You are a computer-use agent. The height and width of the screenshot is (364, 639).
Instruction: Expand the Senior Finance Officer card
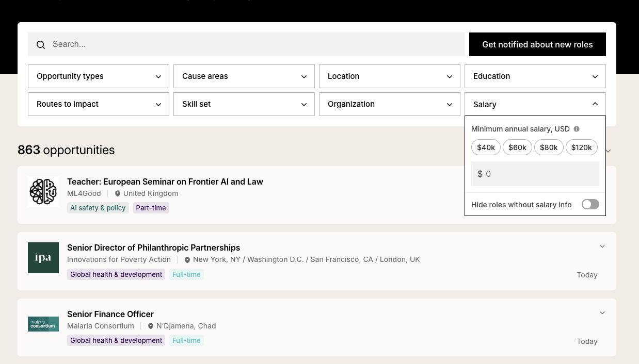pos(602,313)
